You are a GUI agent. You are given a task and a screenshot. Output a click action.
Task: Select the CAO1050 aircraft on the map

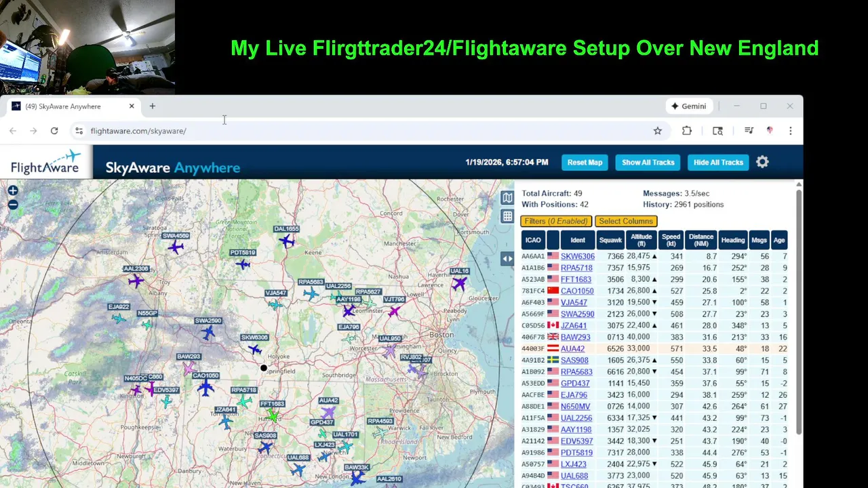(x=205, y=388)
